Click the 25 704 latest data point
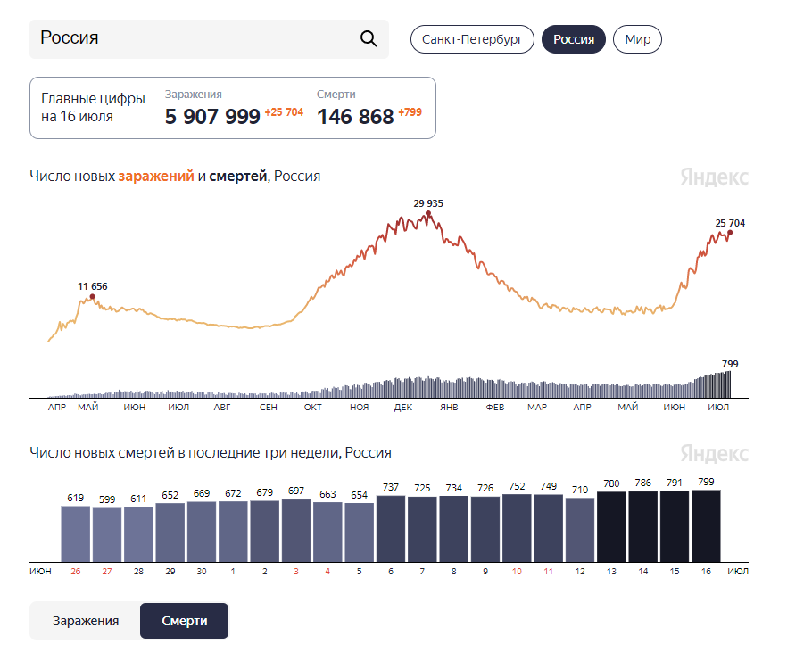Screen dimensions: 812x660 (730, 233)
